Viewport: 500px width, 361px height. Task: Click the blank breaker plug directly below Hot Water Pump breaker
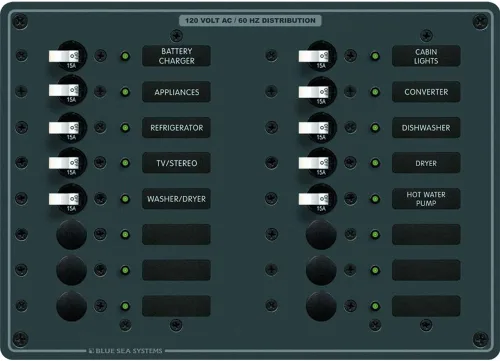tap(321, 234)
